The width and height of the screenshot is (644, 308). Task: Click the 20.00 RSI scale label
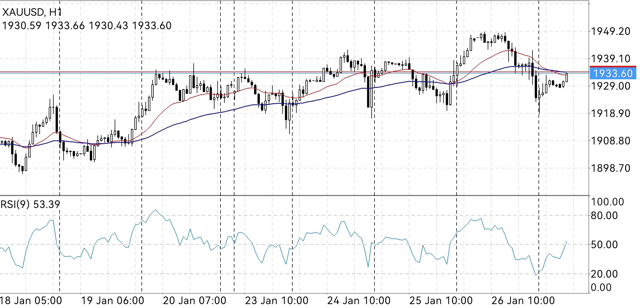(x=604, y=274)
